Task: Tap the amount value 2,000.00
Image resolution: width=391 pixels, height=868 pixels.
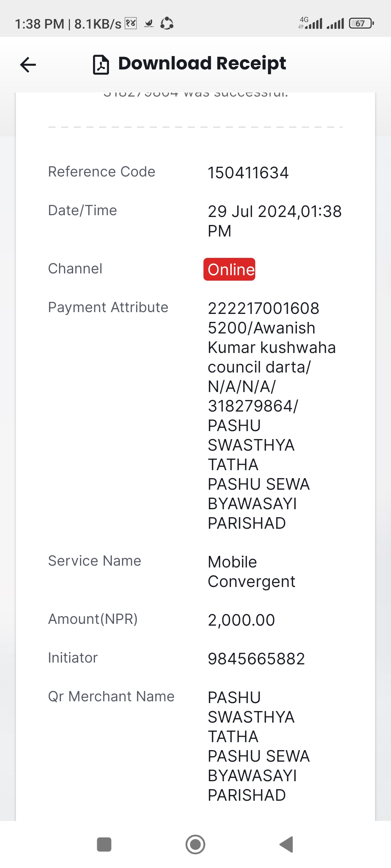Action: (241, 620)
